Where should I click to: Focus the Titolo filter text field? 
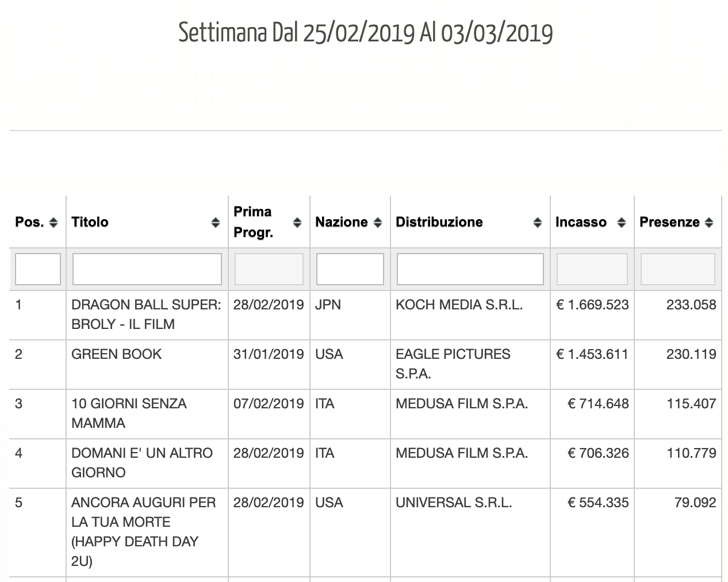coord(147,269)
